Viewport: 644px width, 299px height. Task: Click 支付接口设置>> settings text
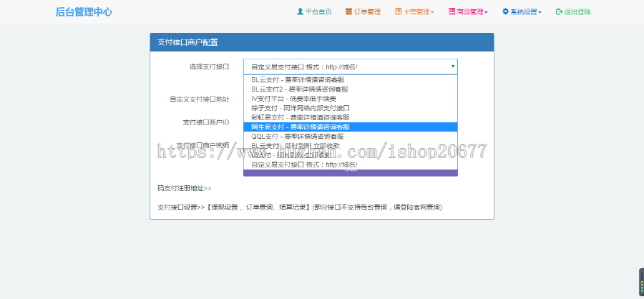[181, 207]
